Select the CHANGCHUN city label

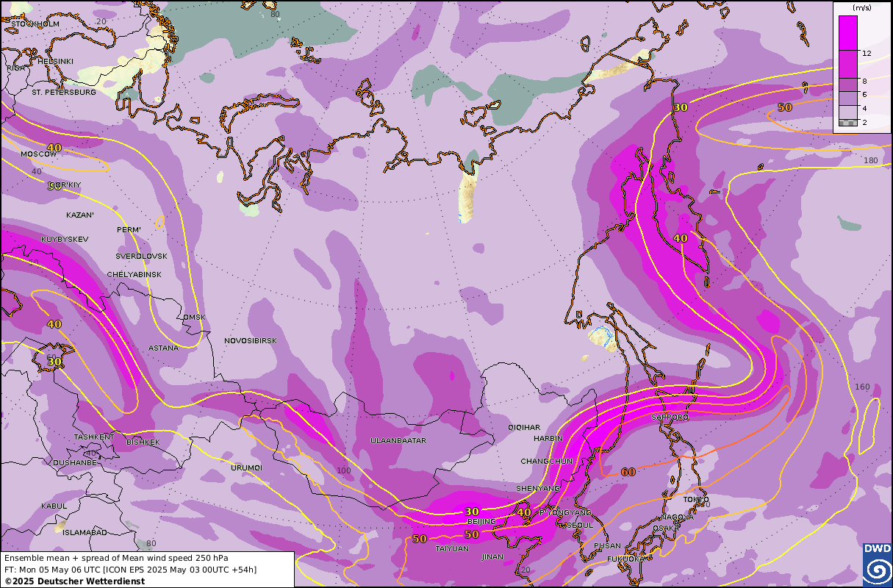[546, 461]
